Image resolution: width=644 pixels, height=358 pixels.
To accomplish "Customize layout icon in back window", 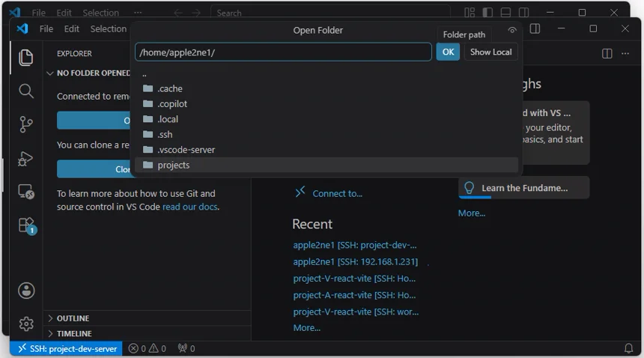I will pyautogui.click(x=470, y=12).
